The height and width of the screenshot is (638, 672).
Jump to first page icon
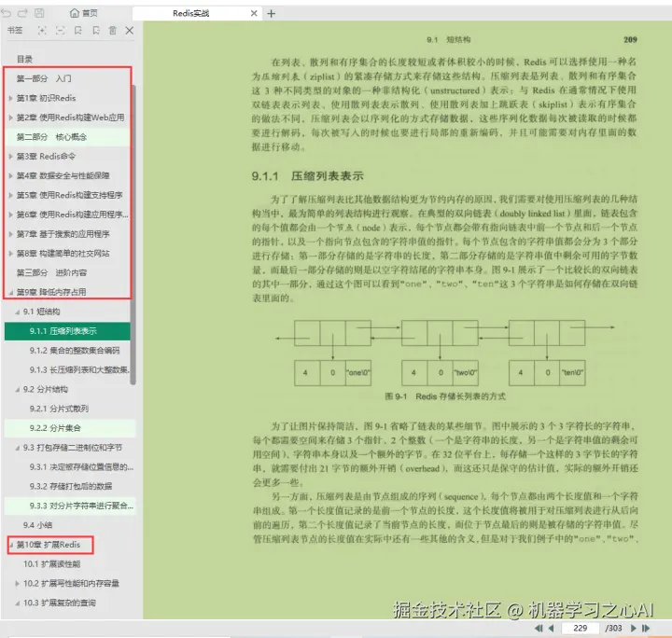click(x=539, y=628)
